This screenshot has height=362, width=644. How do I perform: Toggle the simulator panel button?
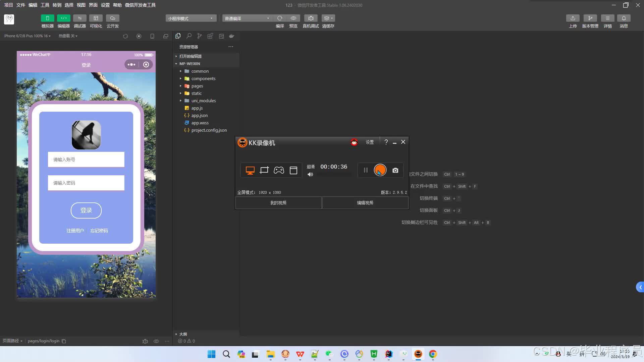point(47,18)
